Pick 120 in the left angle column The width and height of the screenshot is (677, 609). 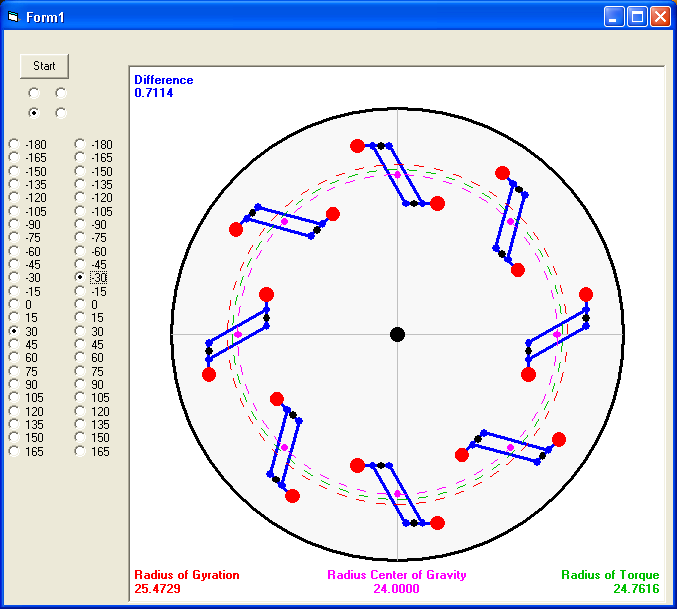point(26,411)
